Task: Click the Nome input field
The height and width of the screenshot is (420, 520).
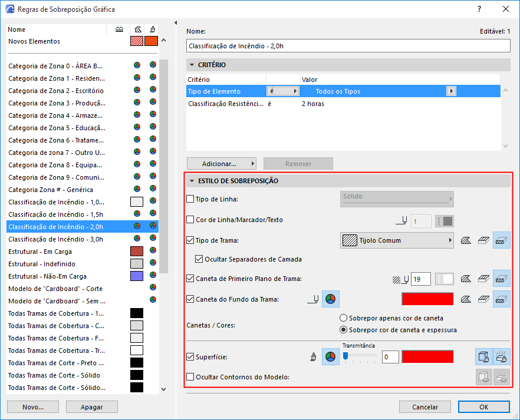Action: point(348,46)
